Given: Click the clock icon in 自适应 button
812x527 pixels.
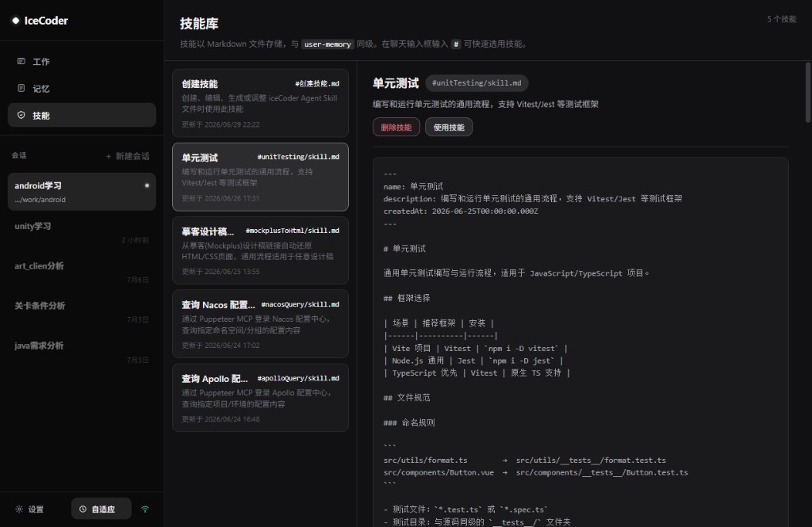Looking at the screenshot, I should tap(82, 509).
